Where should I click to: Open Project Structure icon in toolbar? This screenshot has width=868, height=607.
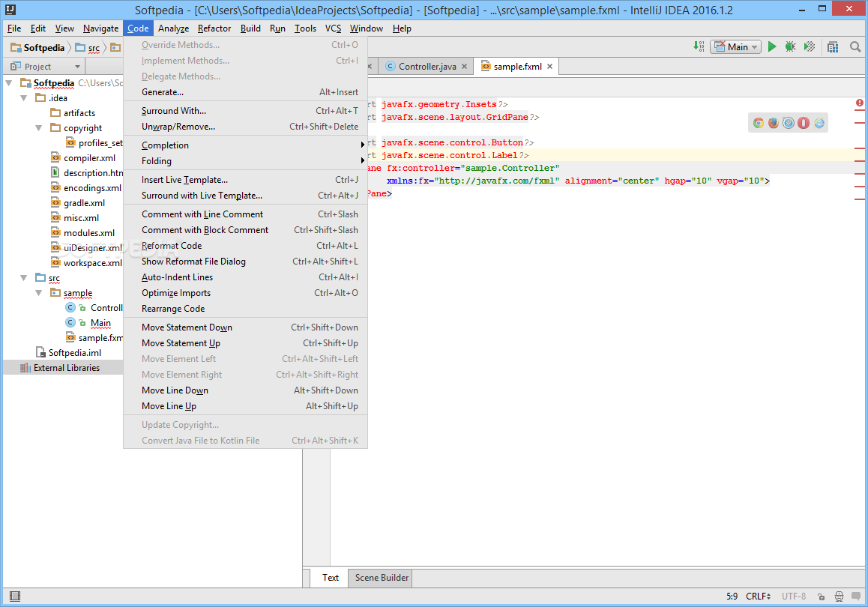pyautogui.click(x=833, y=47)
